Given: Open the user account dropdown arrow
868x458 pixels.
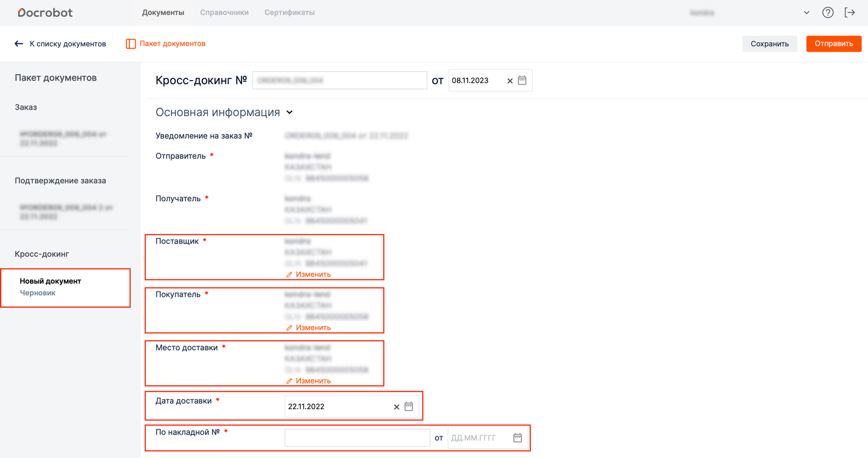Looking at the screenshot, I should pyautogui.click(x=806, y=13).
